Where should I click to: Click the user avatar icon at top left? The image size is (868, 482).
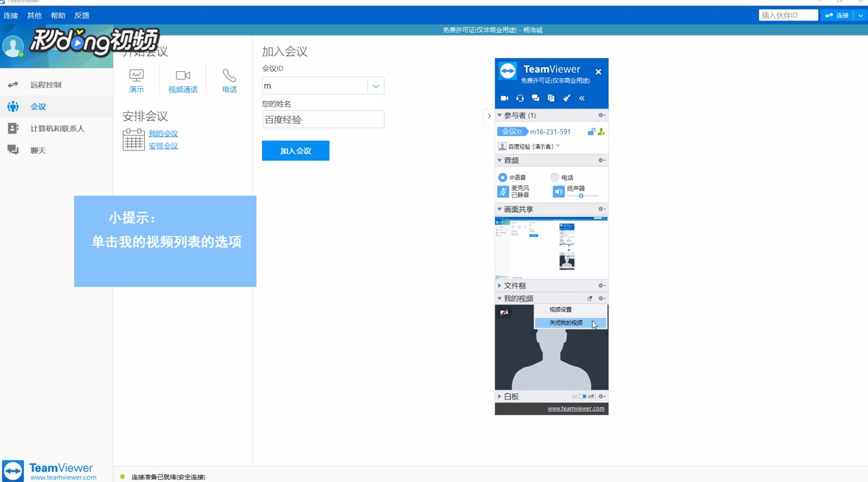pyautogui.click(x=13, y=46)
